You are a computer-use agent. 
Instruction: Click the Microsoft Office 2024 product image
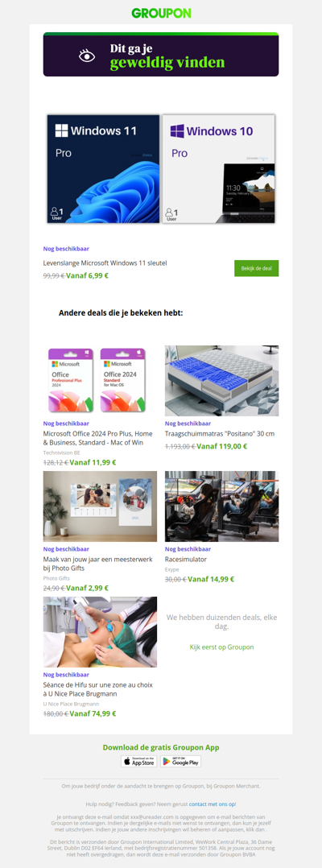[100, 380]
